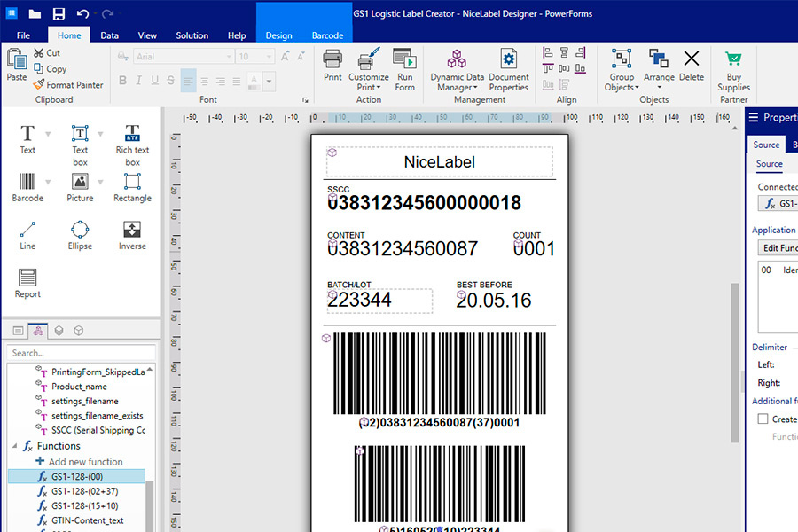Select the Report tool
This screenshot has width=798, height=532.
[27, 283]
